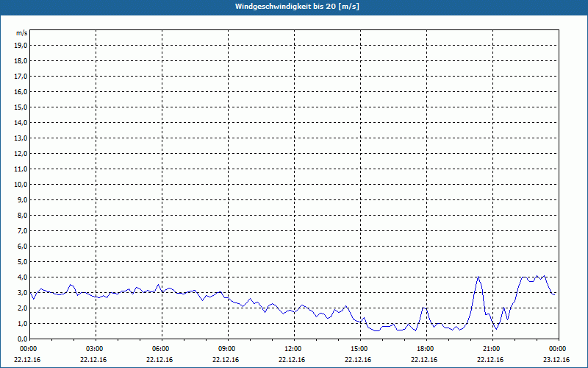Select the '22.12.16' date under 06:00

click(x=159, y=360)
